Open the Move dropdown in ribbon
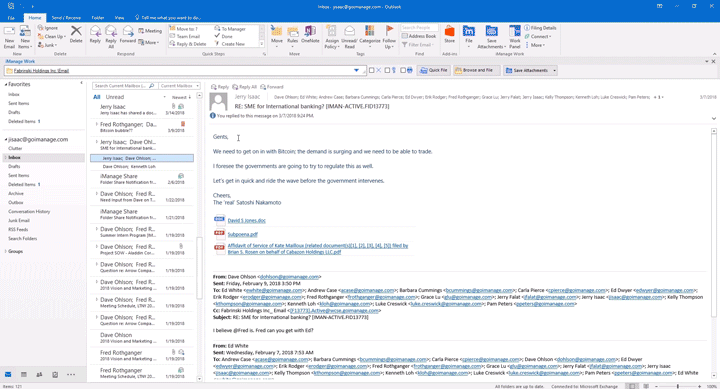The image size is (720, 389). pos(277,37)
